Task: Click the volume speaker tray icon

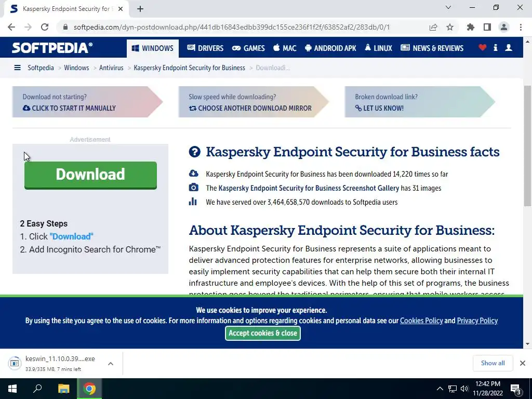Action: (464, 389)
